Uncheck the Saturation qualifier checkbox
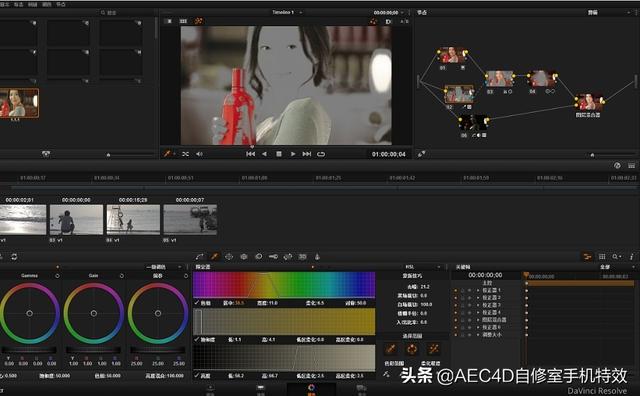Screen dimensions: 640x396 [x=197, y=339]
